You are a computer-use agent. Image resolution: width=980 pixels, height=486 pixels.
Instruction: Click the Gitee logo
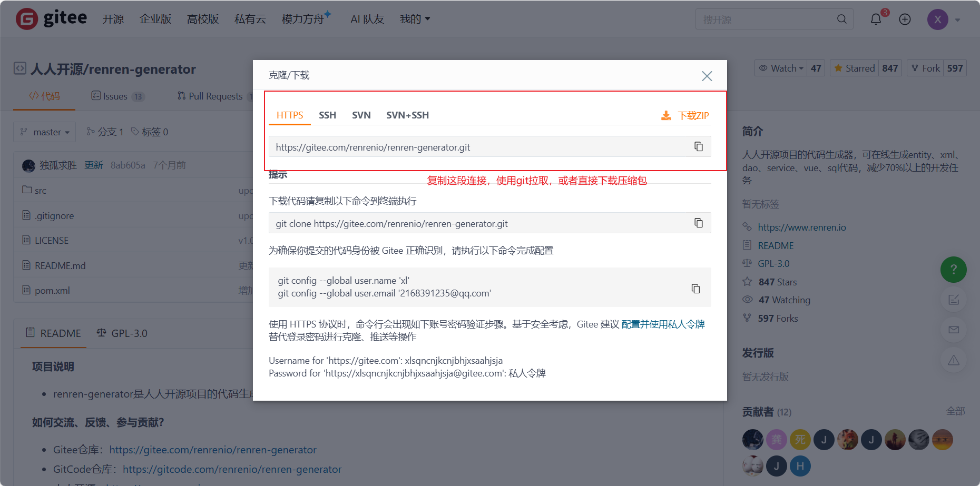[51, 19]
